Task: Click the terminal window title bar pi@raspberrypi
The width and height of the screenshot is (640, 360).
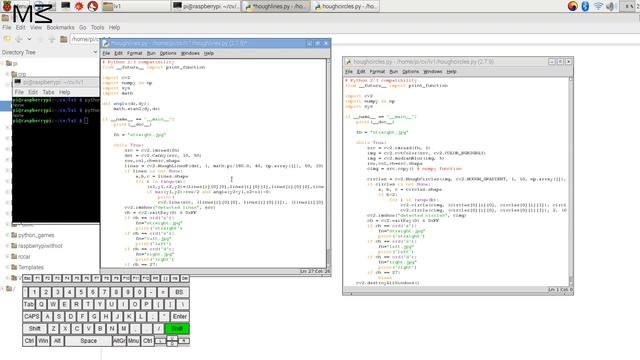Action: tap(56, 82)
